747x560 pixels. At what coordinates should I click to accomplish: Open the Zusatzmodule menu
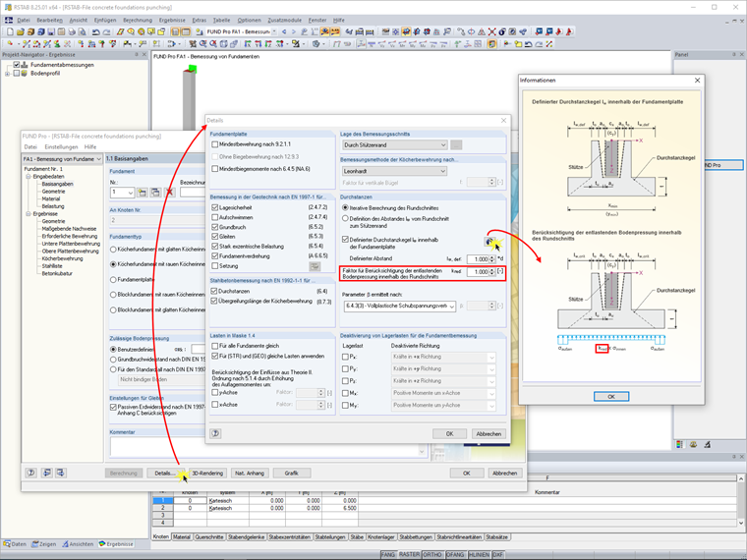[286, 20]
